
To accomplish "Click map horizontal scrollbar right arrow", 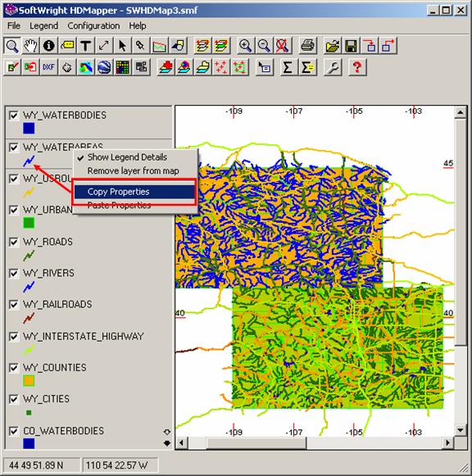I will coord(447,443).
